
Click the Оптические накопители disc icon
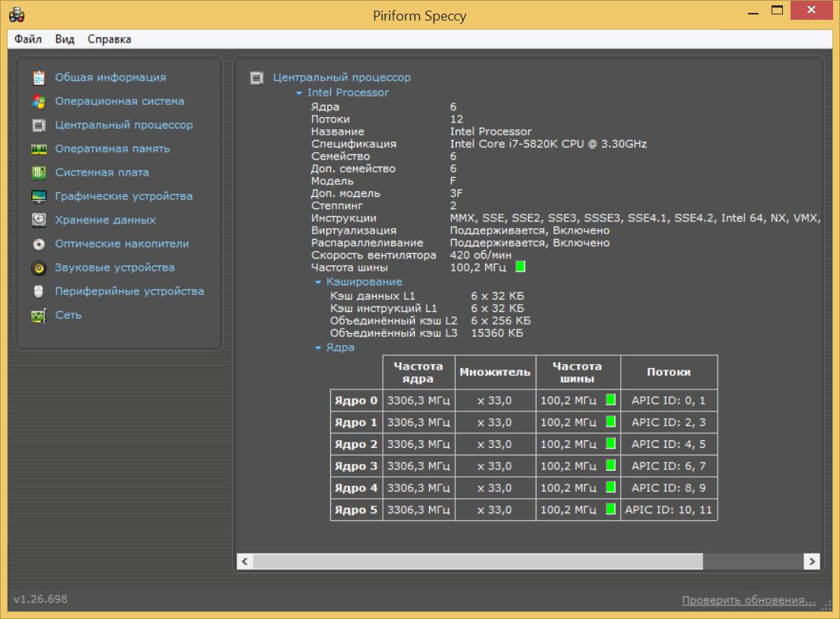click(x=39, y=244)
